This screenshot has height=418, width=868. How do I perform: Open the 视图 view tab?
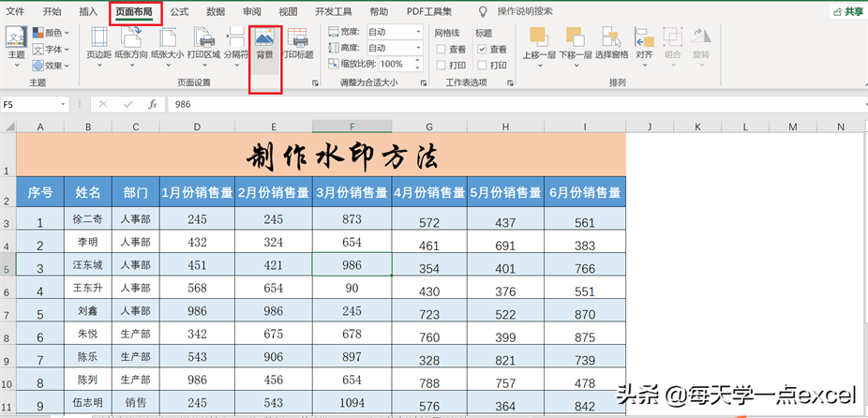pos(288,12)
